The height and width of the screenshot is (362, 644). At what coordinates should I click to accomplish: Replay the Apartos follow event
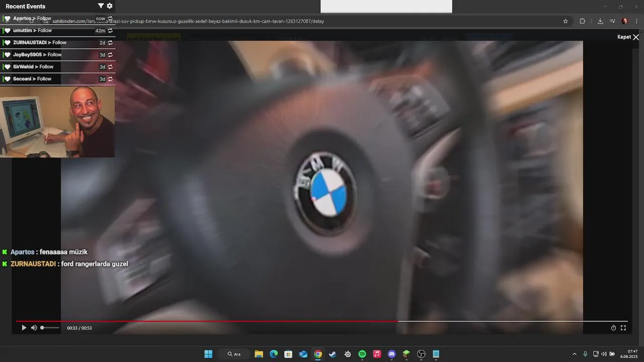click(110, 19)
